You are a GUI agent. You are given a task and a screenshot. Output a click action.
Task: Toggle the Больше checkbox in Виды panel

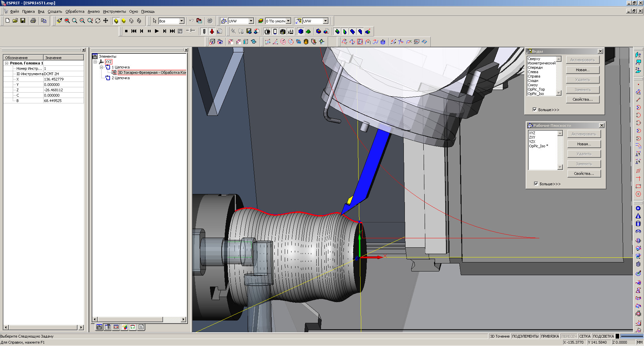[x=535, y=109]
